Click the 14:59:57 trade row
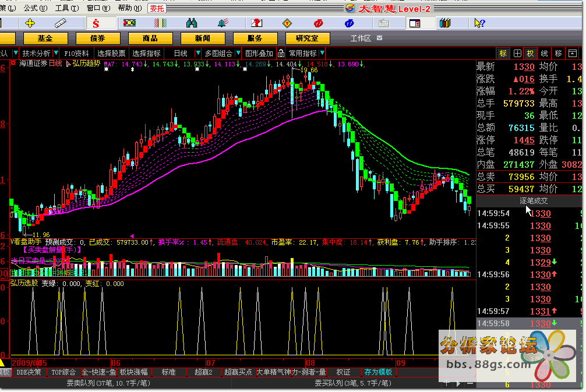 tap(529, 311)
